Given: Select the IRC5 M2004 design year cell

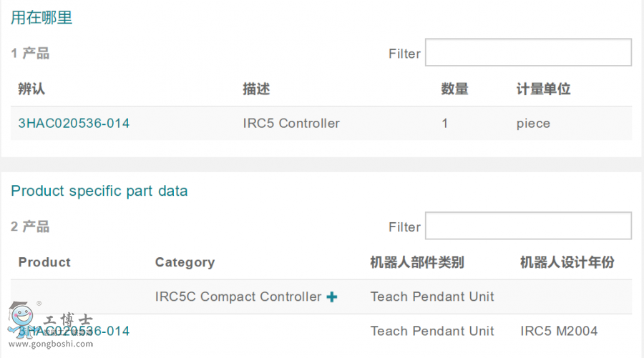Looking at the screenshot, I should (x=558, y=332).
